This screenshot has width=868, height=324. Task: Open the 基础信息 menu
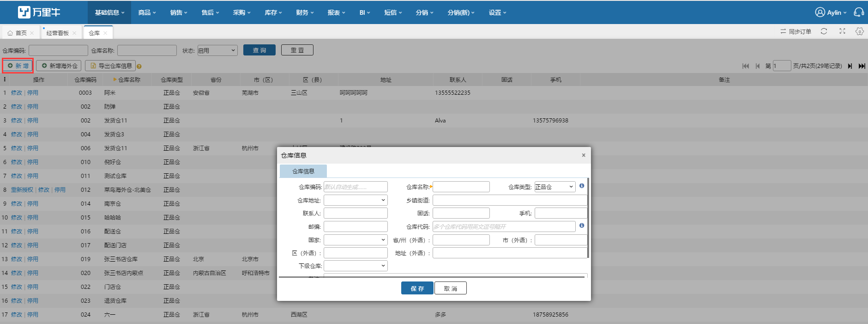(x=109, y=12)
